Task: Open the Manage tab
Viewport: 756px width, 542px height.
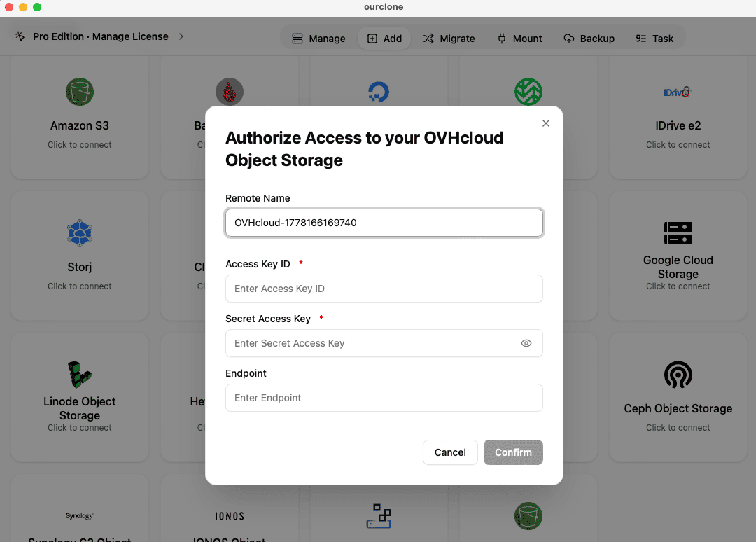Action: (x=318, y=39)
